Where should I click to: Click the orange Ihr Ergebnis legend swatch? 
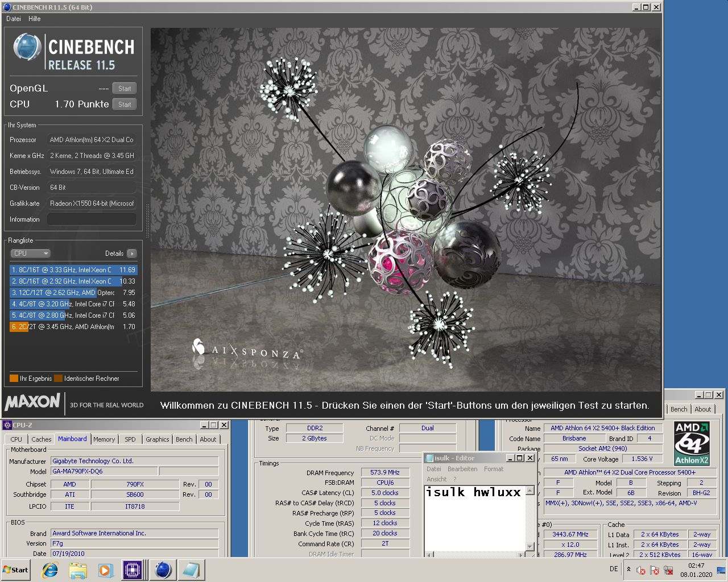click(14, 379)
